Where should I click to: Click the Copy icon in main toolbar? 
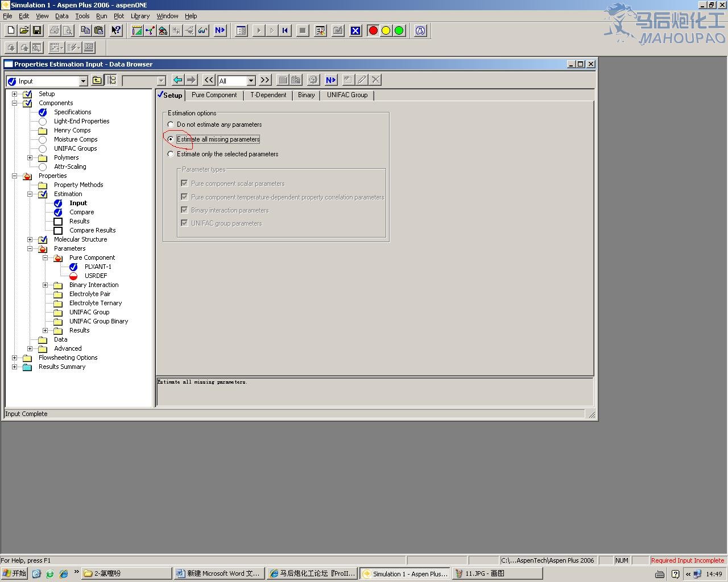86,31
